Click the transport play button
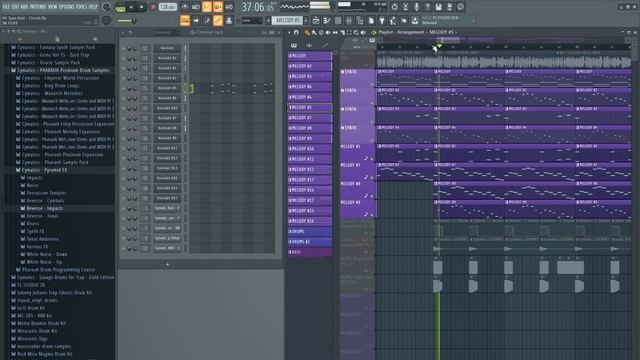The width and height of the screenshot is (640, 360). [131, 7]
